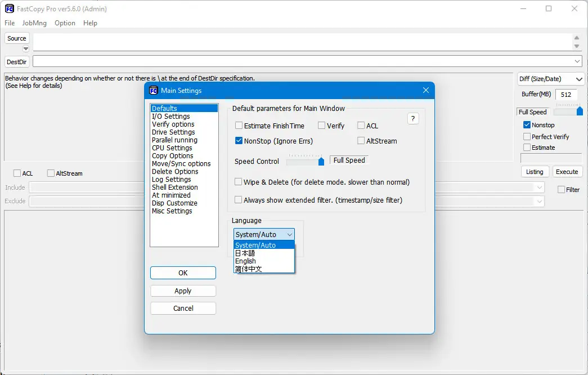Open the Help menu

point(90,23)
